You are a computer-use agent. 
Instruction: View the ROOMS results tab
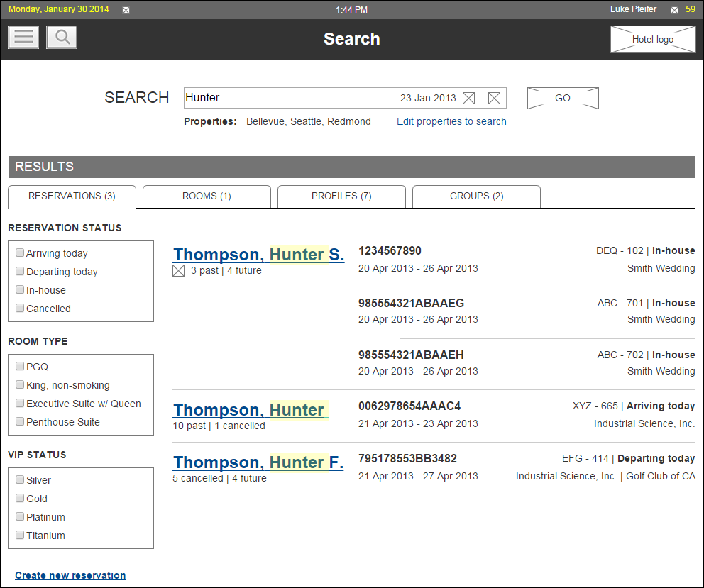(207, 196)
